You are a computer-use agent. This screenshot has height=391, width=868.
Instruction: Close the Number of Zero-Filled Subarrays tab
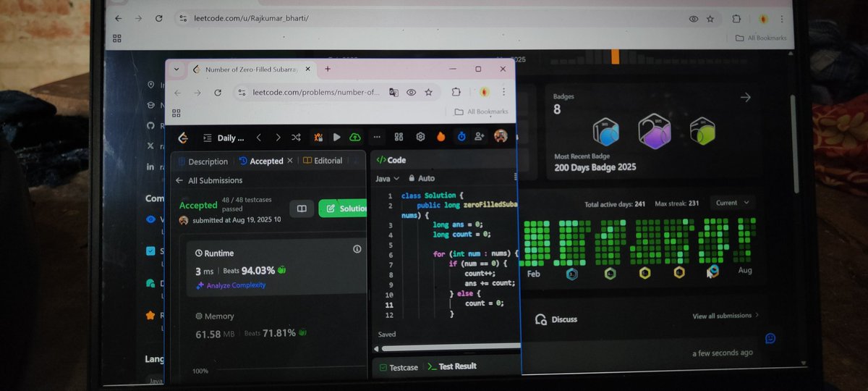[308, 69]
